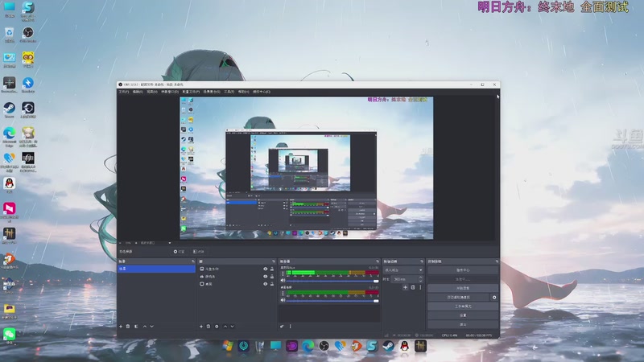Lock the gamepad-icon game capture source
The height and width of the screenshot is (362, 644).
[x=272, y=277]
